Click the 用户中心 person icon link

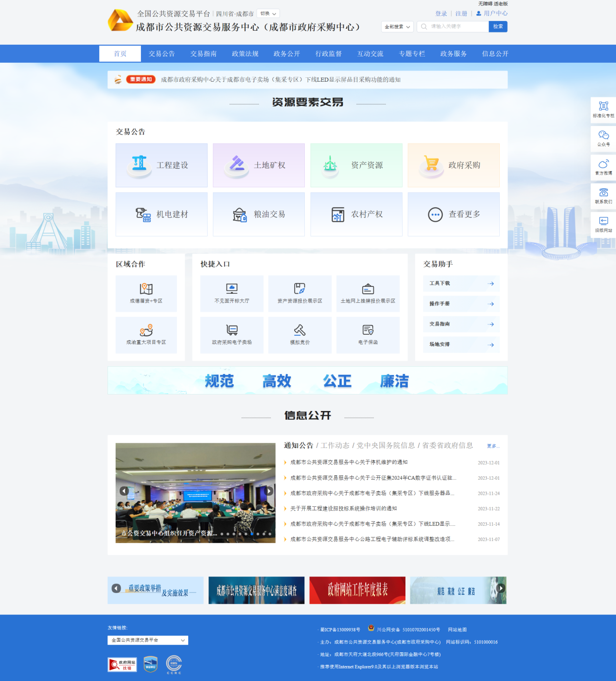492,14
